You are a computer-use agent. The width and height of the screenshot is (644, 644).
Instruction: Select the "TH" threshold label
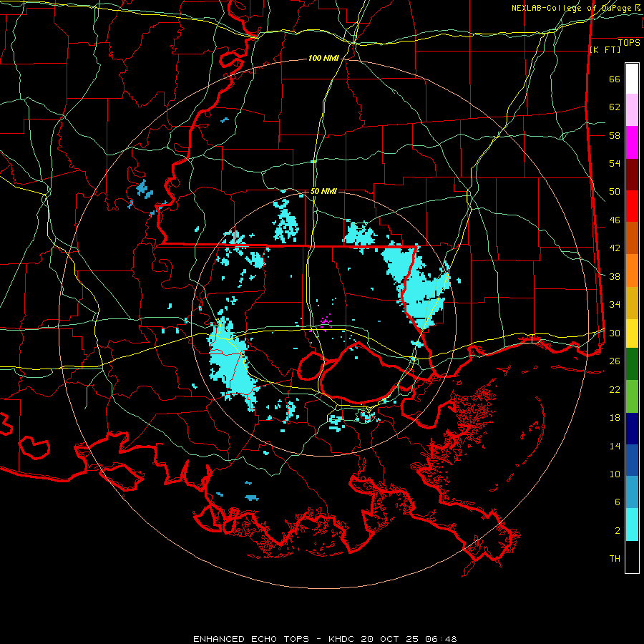pyautogui.click(x=615, y=559)
